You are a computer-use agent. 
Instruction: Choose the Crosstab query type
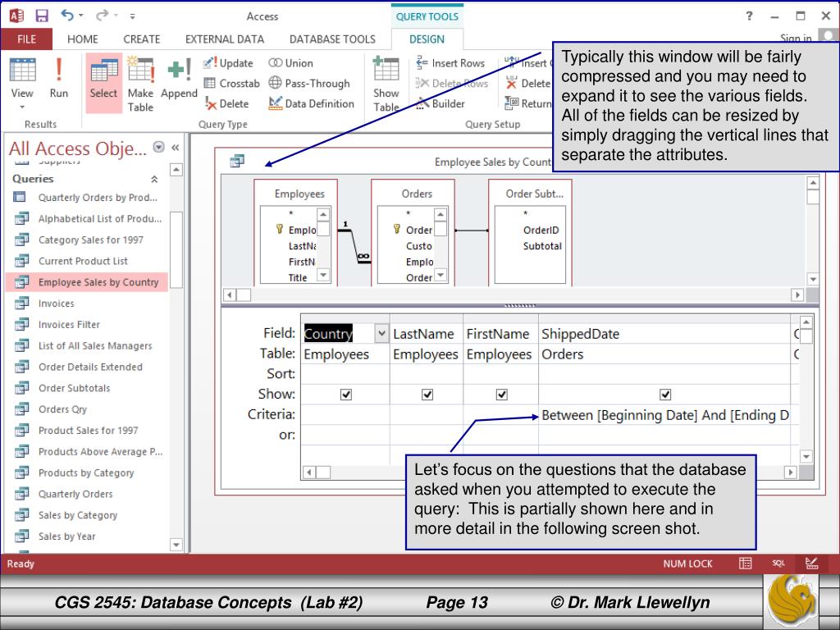[x=231, y=83]
